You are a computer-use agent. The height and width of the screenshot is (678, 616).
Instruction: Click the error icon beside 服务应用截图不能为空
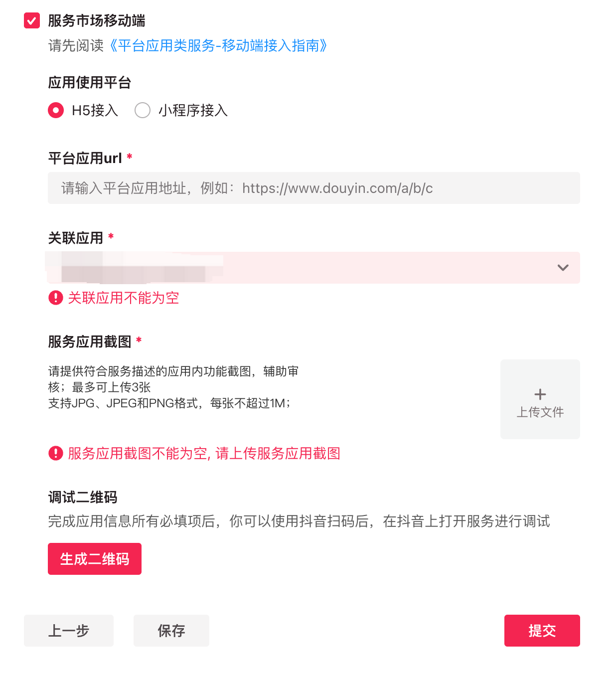55,453
